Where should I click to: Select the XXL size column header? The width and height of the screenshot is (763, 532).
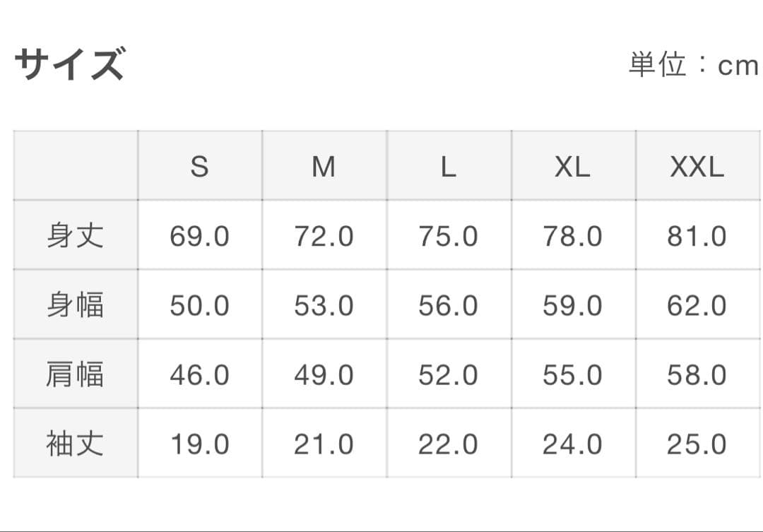click(x=697, y=167)
